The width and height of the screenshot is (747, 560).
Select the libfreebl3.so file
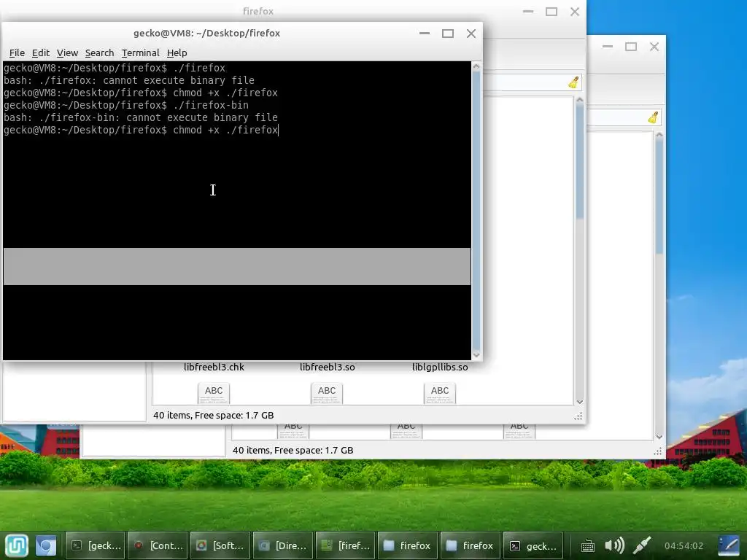(x=328, y=367)
